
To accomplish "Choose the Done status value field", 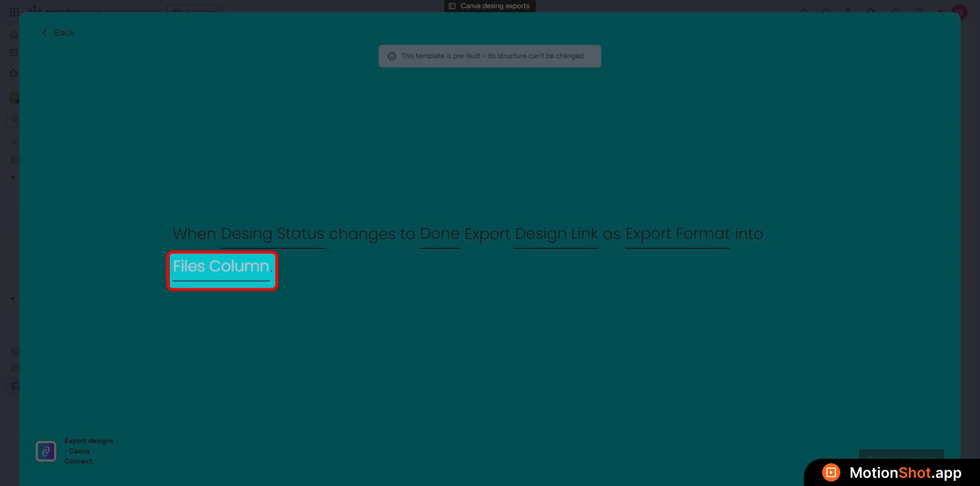I will pyautogui.click(x=439, y=234).
